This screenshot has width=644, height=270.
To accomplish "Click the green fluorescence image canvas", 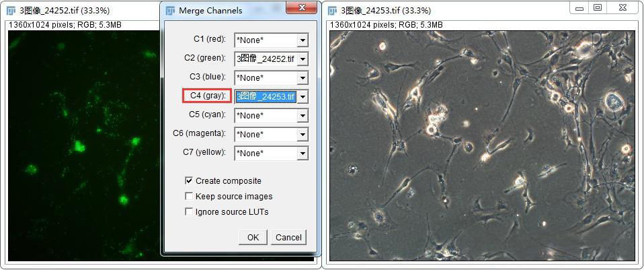I will point(81,148).
